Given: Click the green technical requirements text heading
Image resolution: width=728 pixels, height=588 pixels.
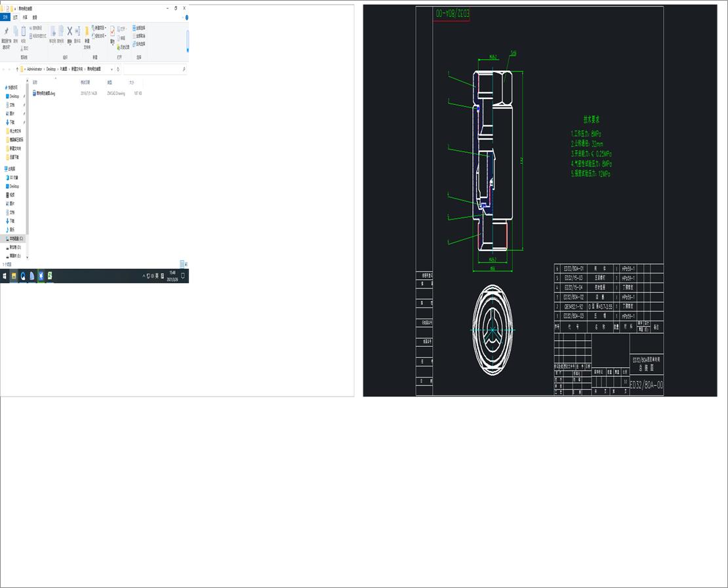Looking at the screenshot, I should click(591, 120).
